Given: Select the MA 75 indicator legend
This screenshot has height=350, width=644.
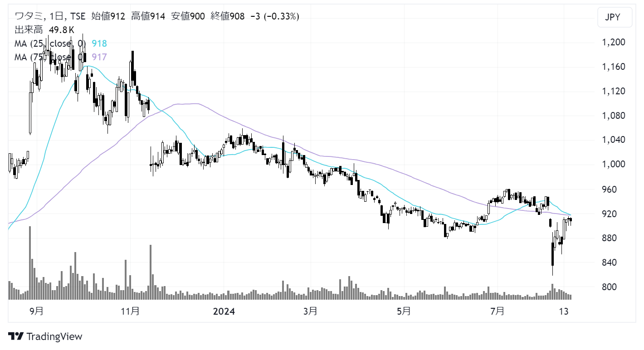Looking at the screenshot, I should tap(50, 57).
